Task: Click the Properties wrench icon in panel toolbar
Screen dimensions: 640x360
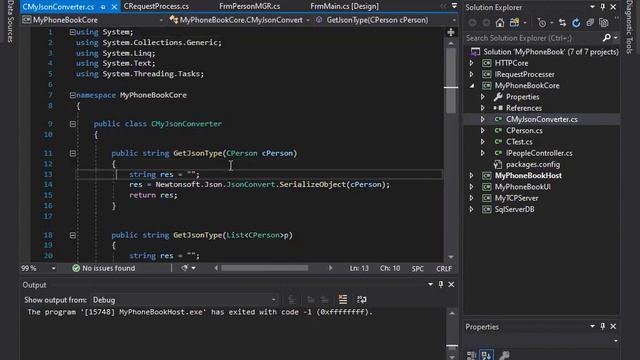Action: pyautogui.click(x=504, y=356)
